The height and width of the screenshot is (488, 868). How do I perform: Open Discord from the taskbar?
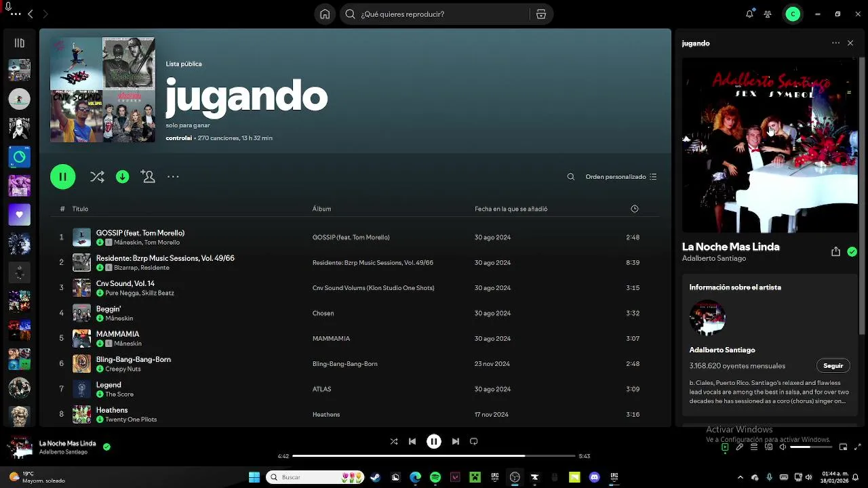click(x=595, y=477)
